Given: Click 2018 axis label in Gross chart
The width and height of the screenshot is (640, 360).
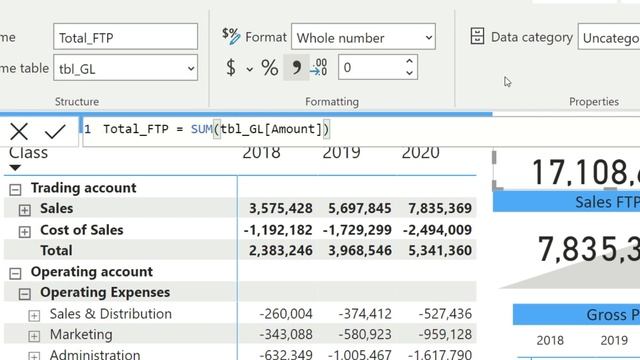Looking at the screenshot, I should (550, 340).
